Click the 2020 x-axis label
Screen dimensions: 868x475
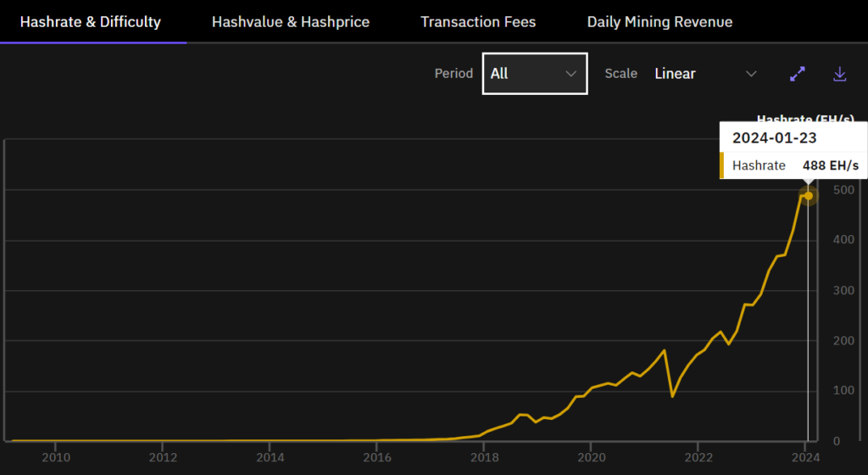point(591,457)
